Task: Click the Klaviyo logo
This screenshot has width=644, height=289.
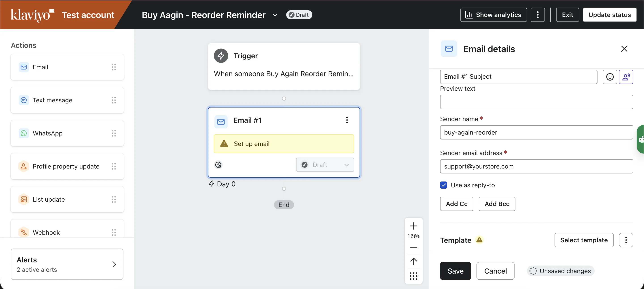Action: (x=32, y=15)
